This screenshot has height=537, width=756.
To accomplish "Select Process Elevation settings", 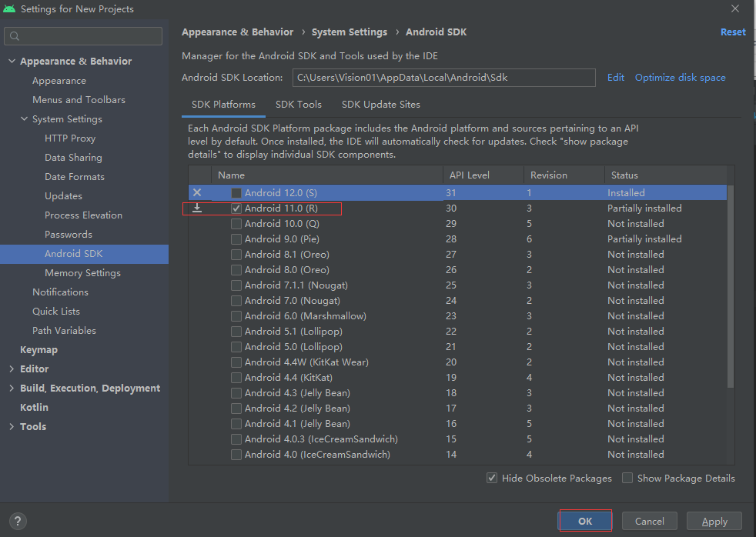I will point(83,215).
